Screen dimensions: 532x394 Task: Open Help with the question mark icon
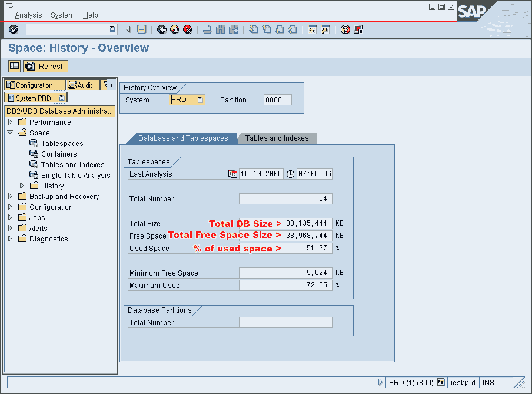[345, 29]
